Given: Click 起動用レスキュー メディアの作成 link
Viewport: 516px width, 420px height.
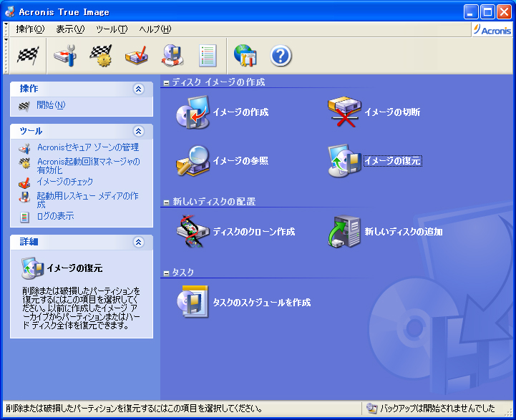Looking at the screenshot, I should 87,200.
